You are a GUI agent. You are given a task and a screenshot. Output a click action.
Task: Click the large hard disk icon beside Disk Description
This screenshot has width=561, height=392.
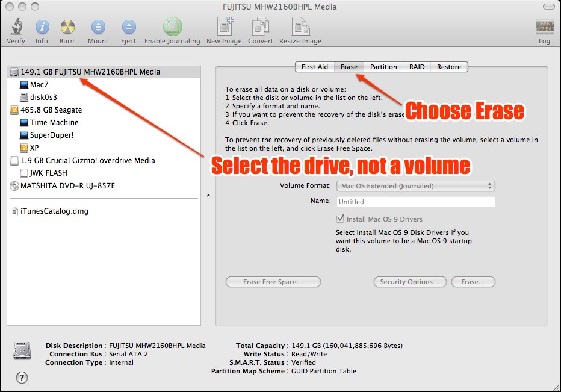22,351
